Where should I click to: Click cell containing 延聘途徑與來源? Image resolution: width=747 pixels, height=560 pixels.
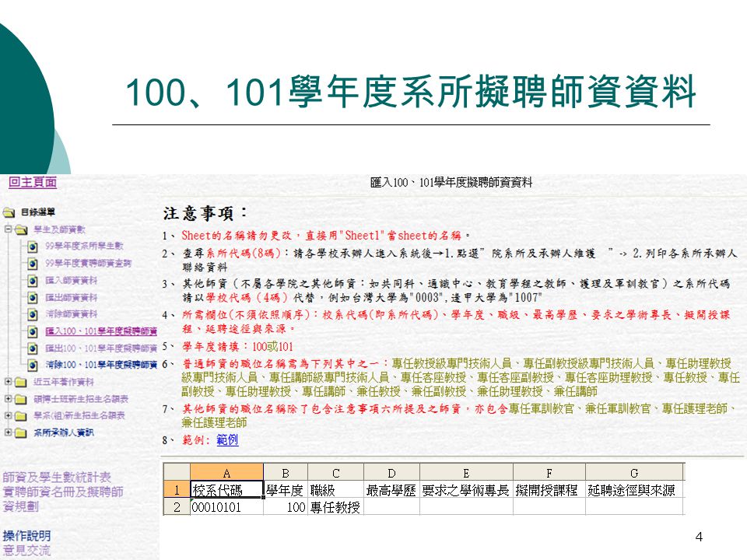634,490
